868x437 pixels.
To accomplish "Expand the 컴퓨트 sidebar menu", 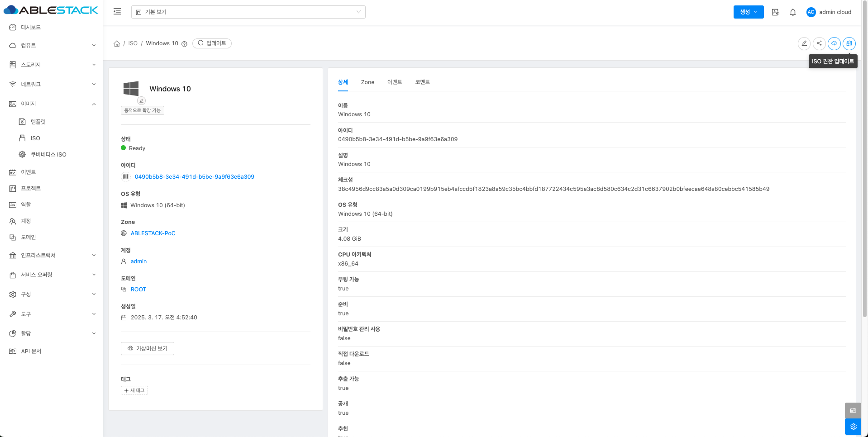I will click(52, 45).
